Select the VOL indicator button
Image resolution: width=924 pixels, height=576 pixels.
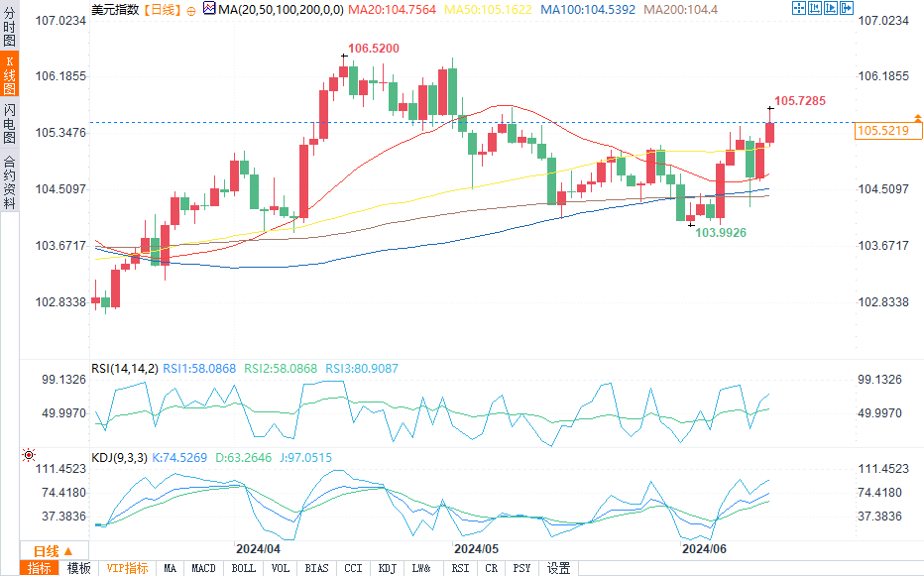[x=281, y=568]
